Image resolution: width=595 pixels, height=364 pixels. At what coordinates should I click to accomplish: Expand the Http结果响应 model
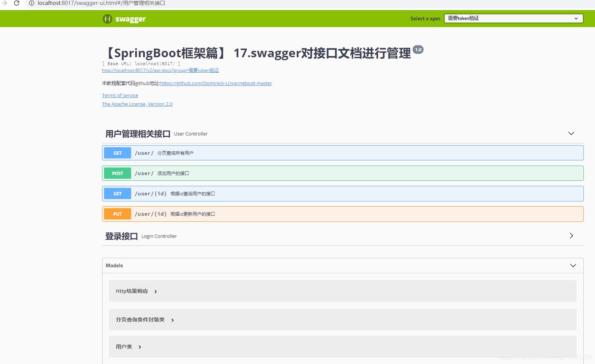pyautogui.click(x=156, y=291)
